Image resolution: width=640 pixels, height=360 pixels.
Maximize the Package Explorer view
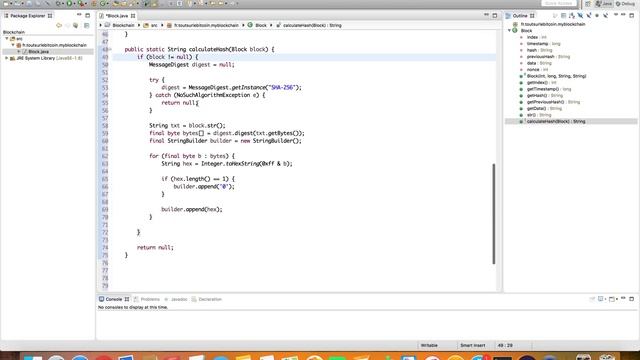coord(87,15)
